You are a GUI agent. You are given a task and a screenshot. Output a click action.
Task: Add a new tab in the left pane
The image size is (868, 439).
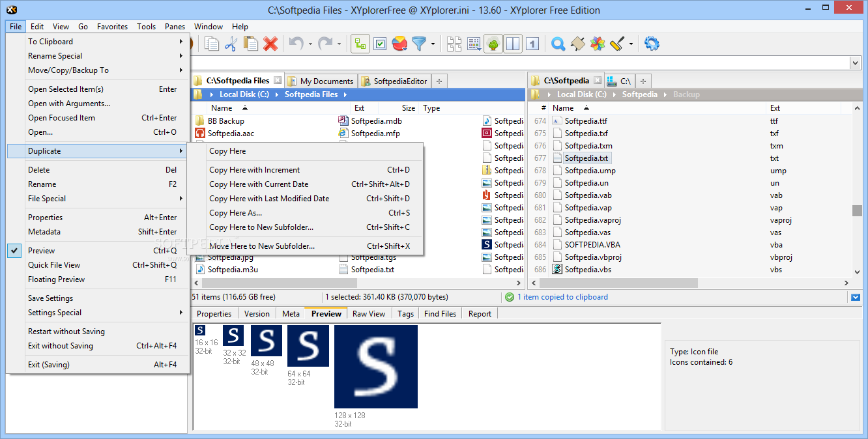(439, 81)
